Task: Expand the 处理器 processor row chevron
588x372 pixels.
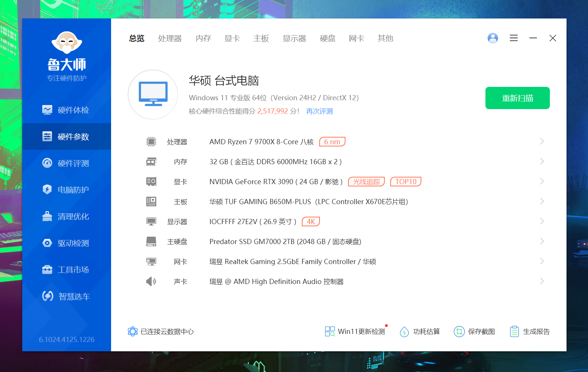Action: (x=542, y=141)
